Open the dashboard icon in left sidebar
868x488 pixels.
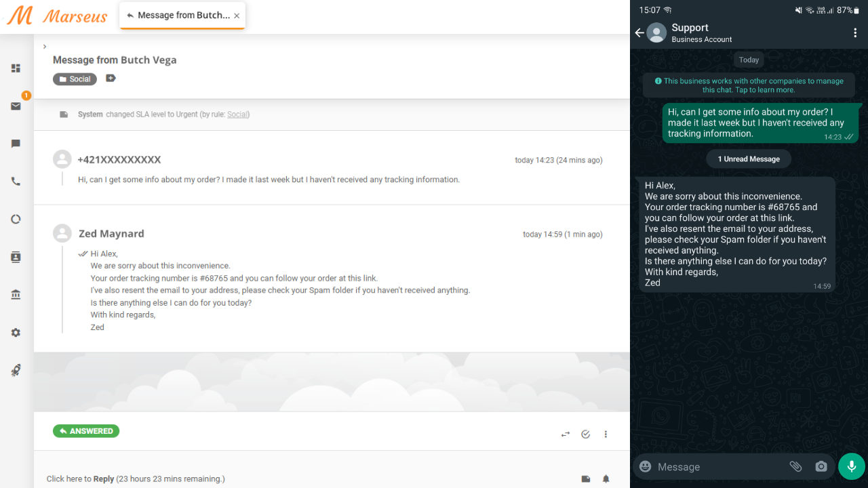click(x=16, y=68)
